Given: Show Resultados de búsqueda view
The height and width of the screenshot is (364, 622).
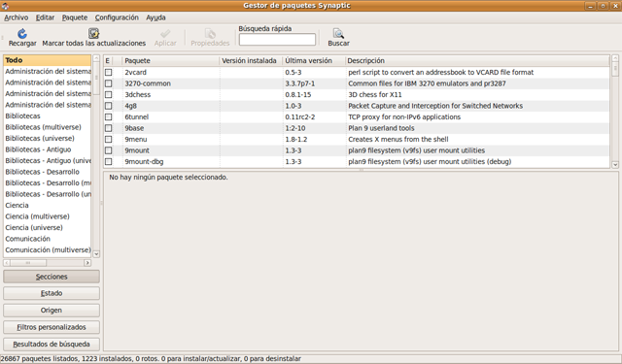Looking at the screenshot, I should pyautogui.click(x=52, y=345).
